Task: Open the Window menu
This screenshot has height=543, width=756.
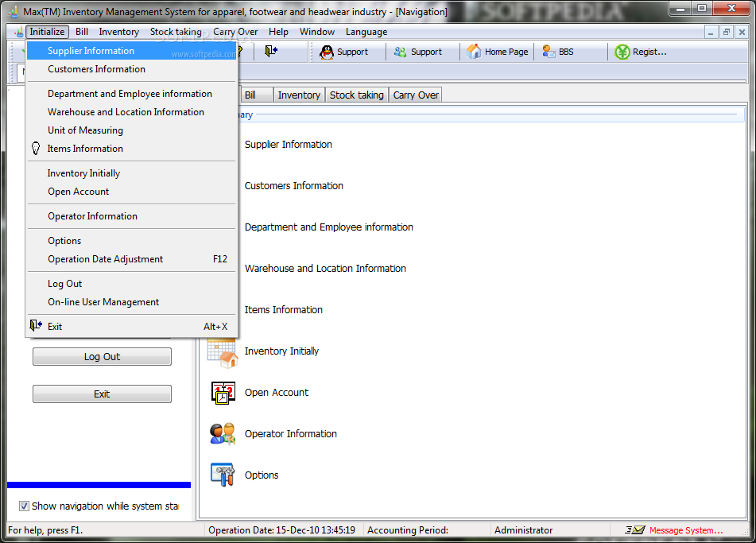Action: click(316, 32)
